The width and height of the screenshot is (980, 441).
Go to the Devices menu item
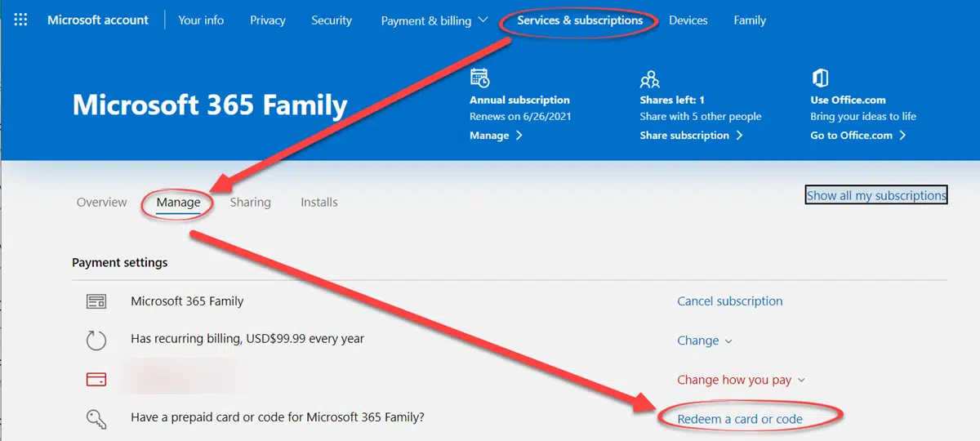tap(688, 20)
